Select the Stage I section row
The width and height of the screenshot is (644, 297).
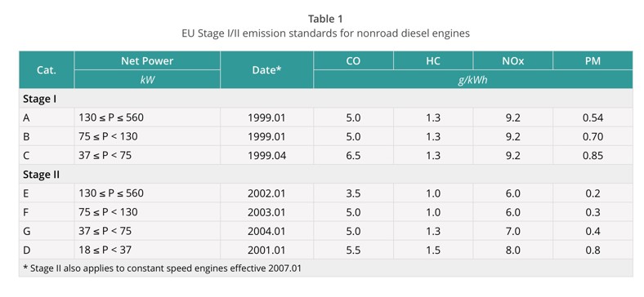click(326, 99)
